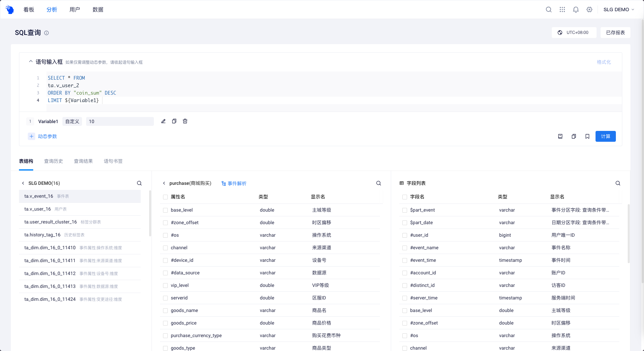Click the edit pencil icon for Variable1
The height and width of the screenshot is (351, 644).
pyautogui.click(x=163, y=121)
